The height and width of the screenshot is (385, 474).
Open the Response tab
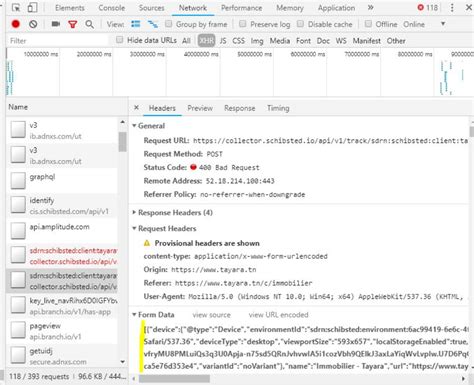tap(239, 108)
